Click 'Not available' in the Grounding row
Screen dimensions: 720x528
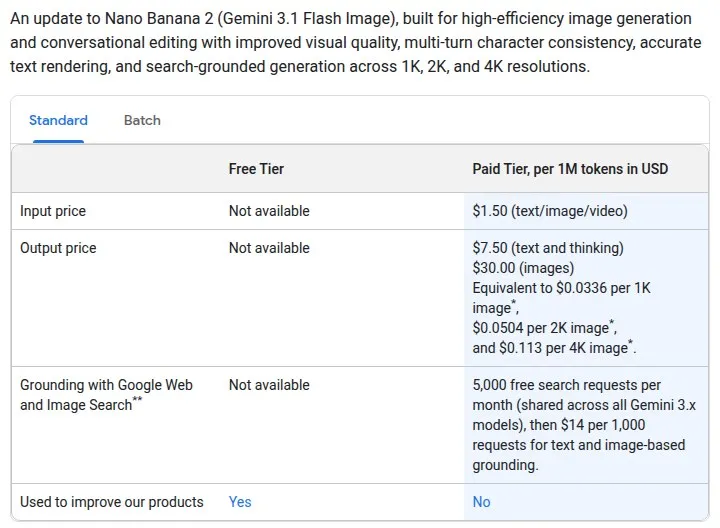point(269,385)
